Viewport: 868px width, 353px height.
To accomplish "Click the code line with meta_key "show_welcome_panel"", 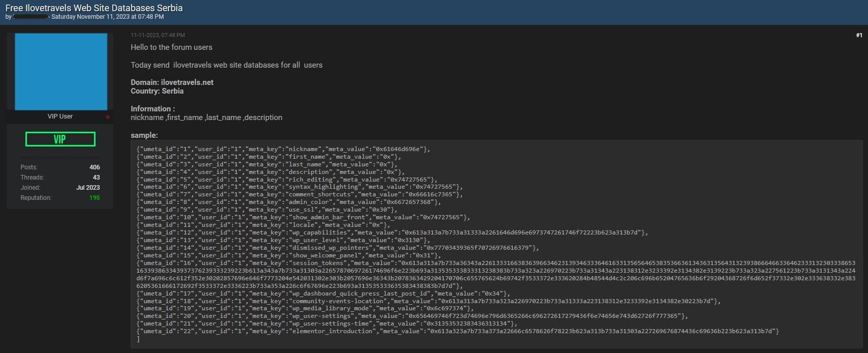I will (289, 255).
